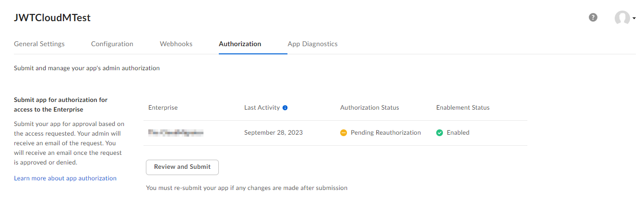Go to the Webhooks tab
Image resolution: width=644 pixels, height=215 pixels.
[176, 44]
